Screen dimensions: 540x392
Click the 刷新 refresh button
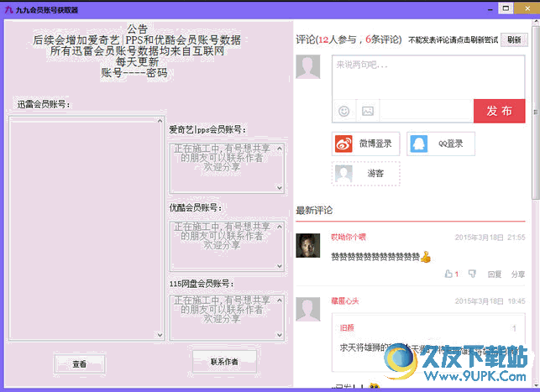click(514, 40)
